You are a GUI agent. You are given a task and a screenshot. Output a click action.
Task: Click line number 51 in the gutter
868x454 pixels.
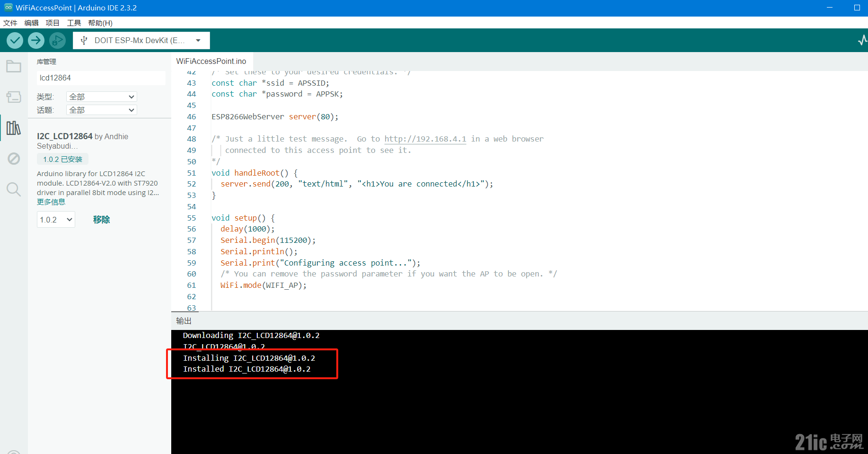pyautogui.click(x=192, y=173)
